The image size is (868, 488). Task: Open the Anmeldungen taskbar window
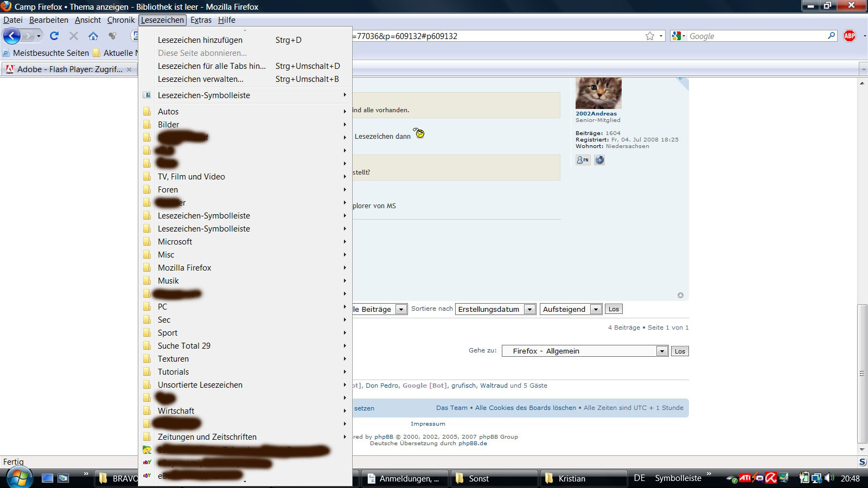[404, 478]
